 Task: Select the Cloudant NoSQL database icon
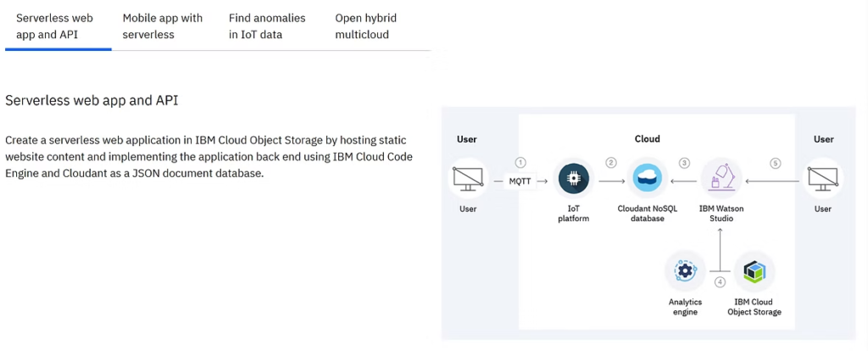tap(647, 178)
